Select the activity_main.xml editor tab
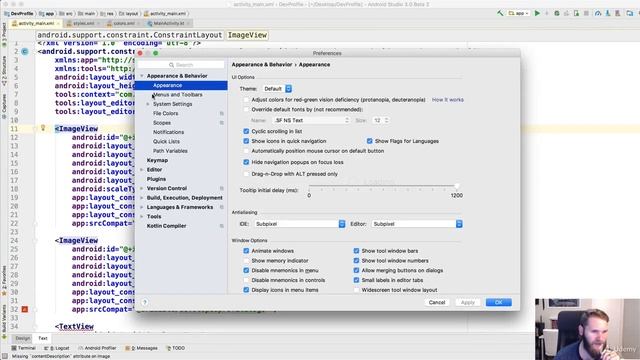Image resolution: width=640 pixels, height=360 pixels. (36, 23)
